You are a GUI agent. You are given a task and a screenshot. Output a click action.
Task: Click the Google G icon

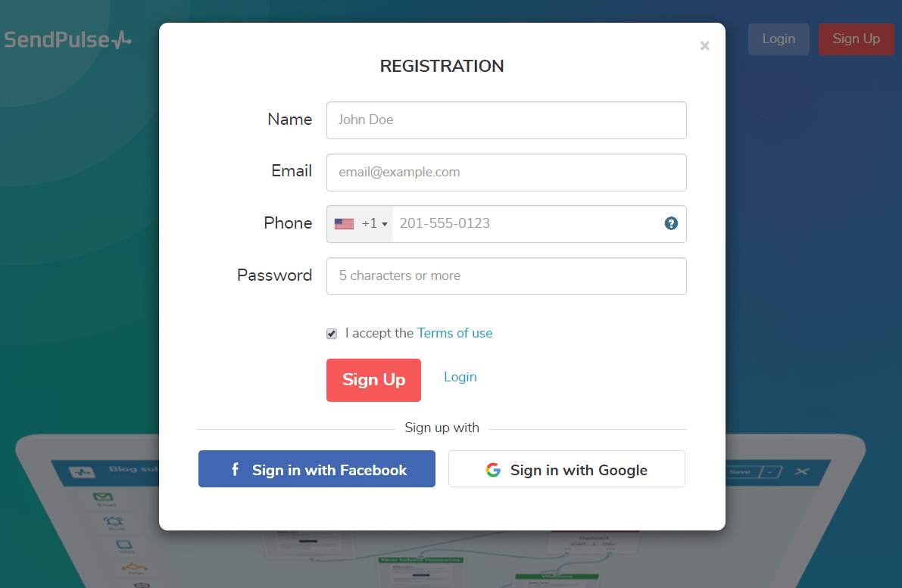[x=492, y=469]
